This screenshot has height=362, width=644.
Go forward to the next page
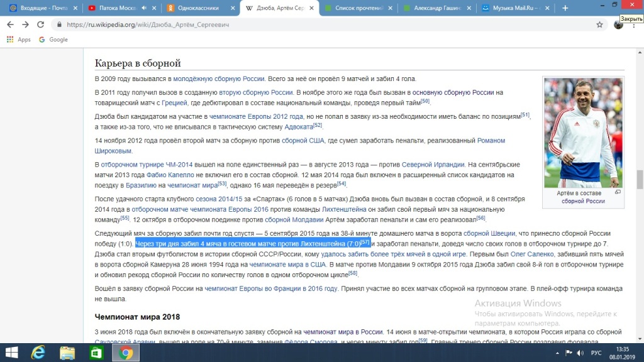coord(25,25)
